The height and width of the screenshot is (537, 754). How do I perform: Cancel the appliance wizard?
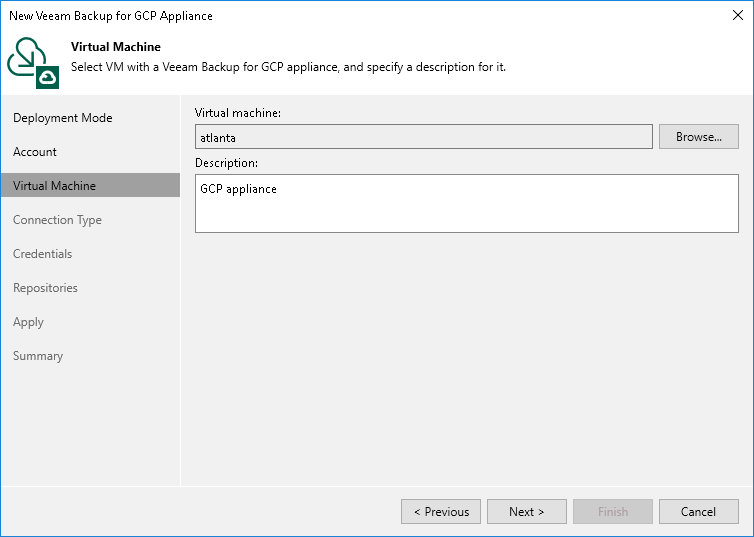[698, 512]
